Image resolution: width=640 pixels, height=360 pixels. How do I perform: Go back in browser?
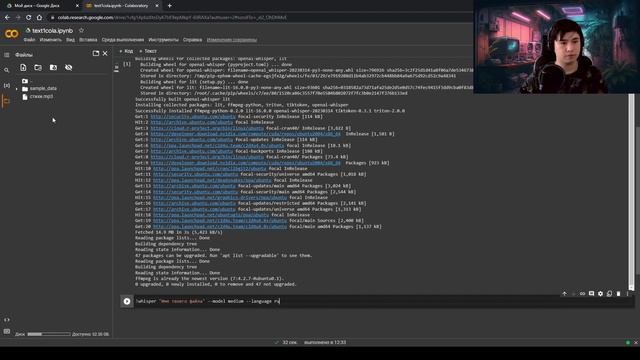point(7,18)
